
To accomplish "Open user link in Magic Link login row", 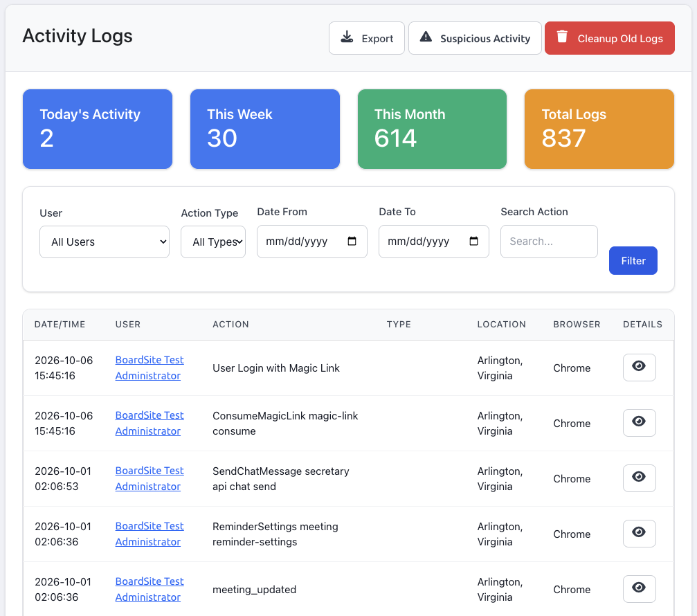I will click(150, 368).
